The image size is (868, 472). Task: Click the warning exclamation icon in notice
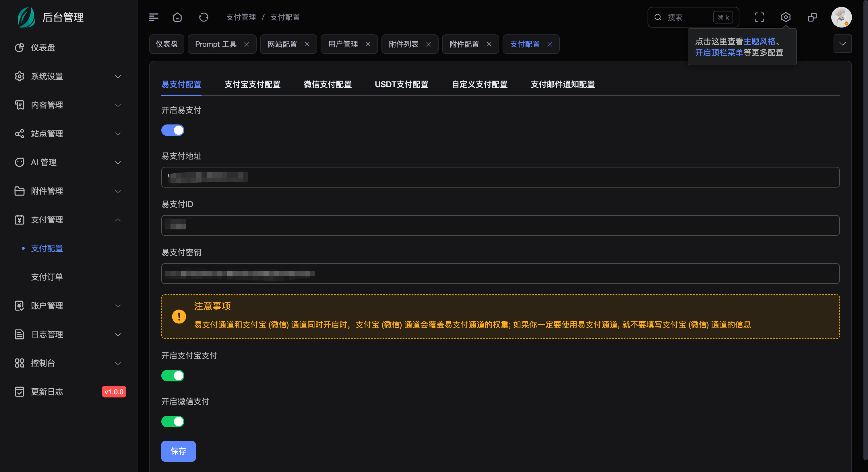[x=179, y=317]
